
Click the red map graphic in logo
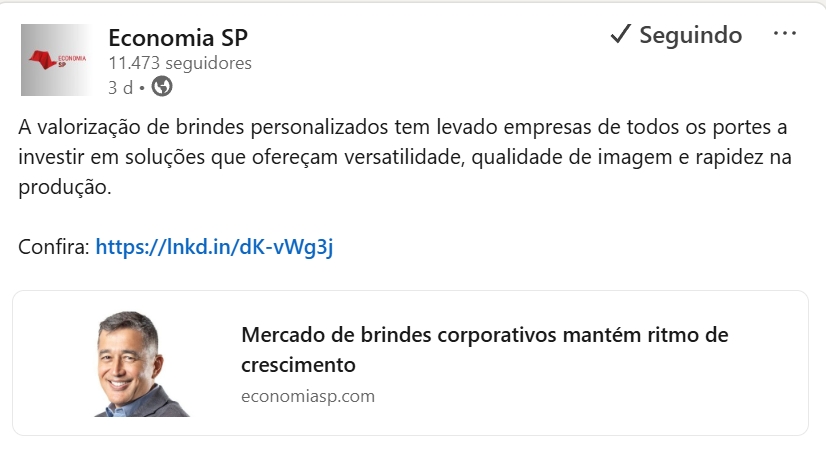coord(42,60)
